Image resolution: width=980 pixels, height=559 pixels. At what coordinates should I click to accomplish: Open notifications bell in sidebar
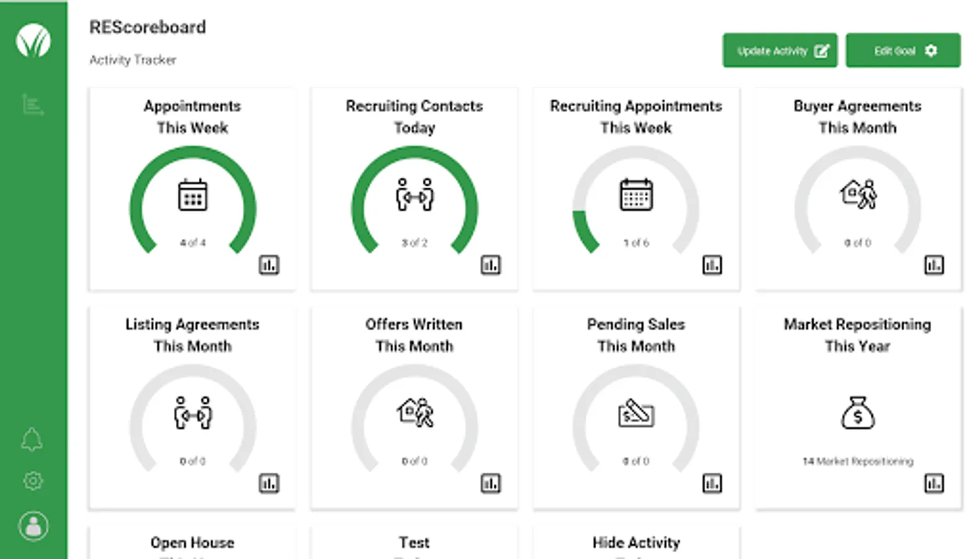click(x=32, y=440)
